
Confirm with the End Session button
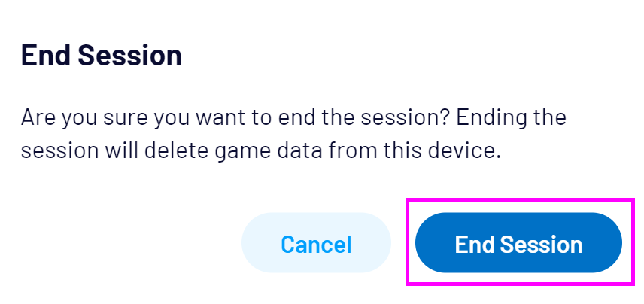pyautogui.click(x=518, y=243)
